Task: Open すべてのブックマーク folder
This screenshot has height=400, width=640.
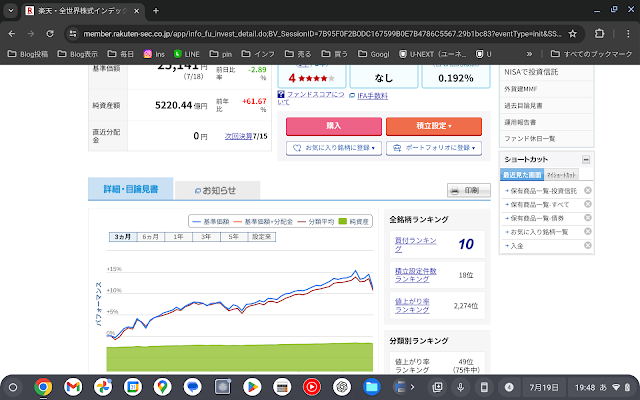Action: click(591, 54)
